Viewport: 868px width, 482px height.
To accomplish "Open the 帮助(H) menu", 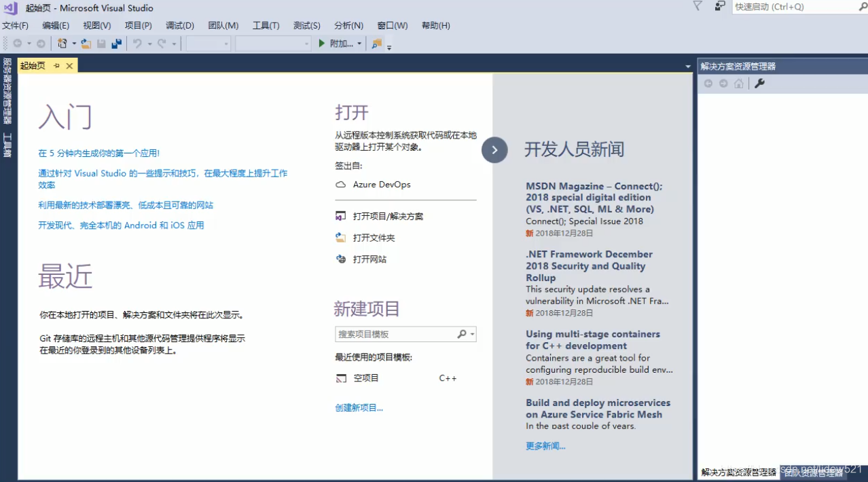I will (436, 26).
